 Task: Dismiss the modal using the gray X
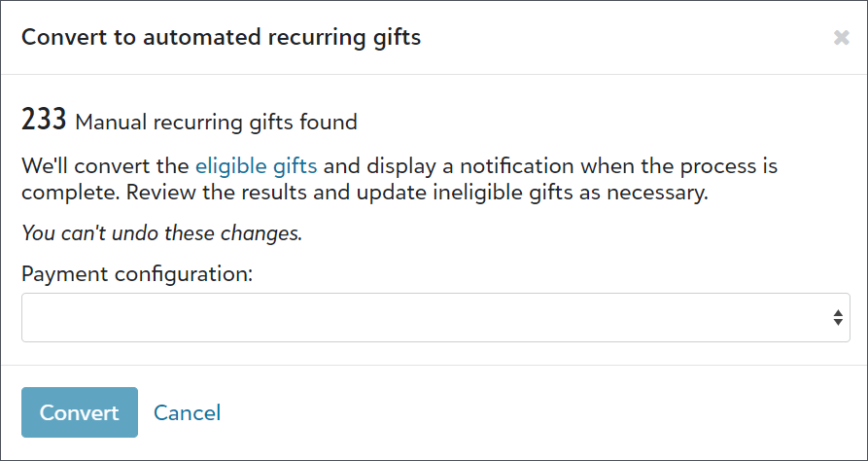click(842, 38)
